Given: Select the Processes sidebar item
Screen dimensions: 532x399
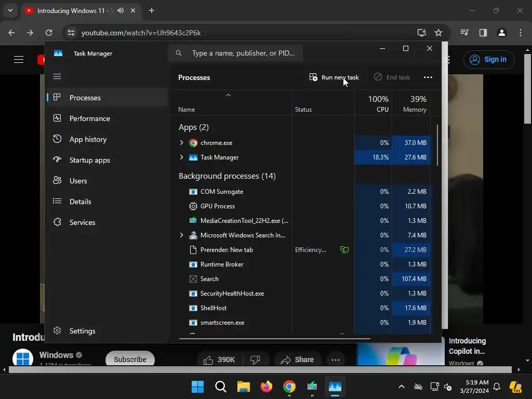Looking at the screenshot, I should pyautogui.click(x=107, y=98).
